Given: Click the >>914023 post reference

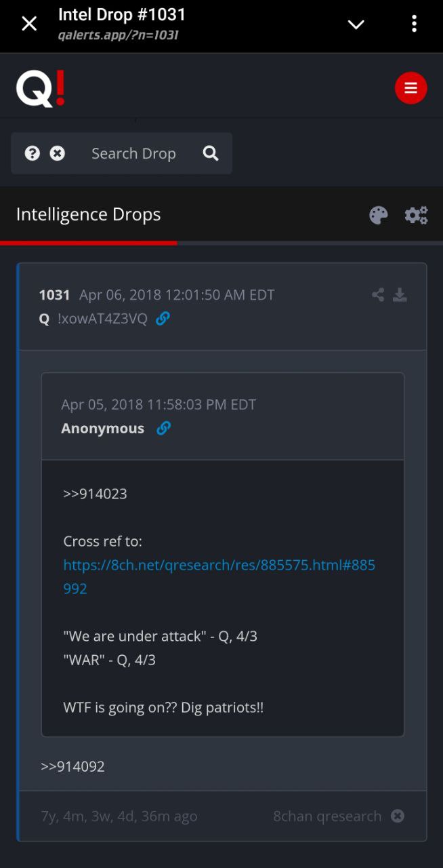Looking at the screenshot, I should (95, 494).
